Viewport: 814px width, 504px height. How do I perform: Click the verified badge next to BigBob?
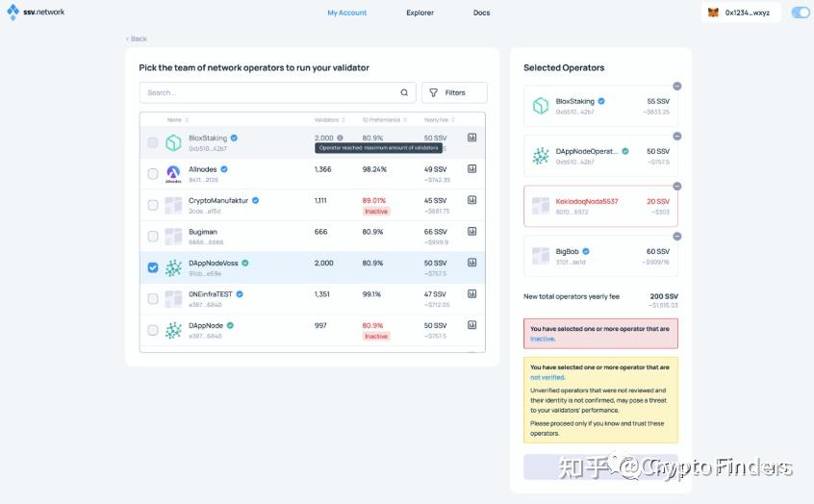coord(586,251)
